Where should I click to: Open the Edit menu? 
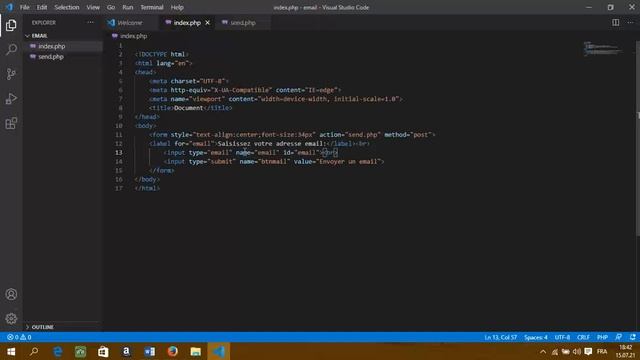tap(42, 7)
